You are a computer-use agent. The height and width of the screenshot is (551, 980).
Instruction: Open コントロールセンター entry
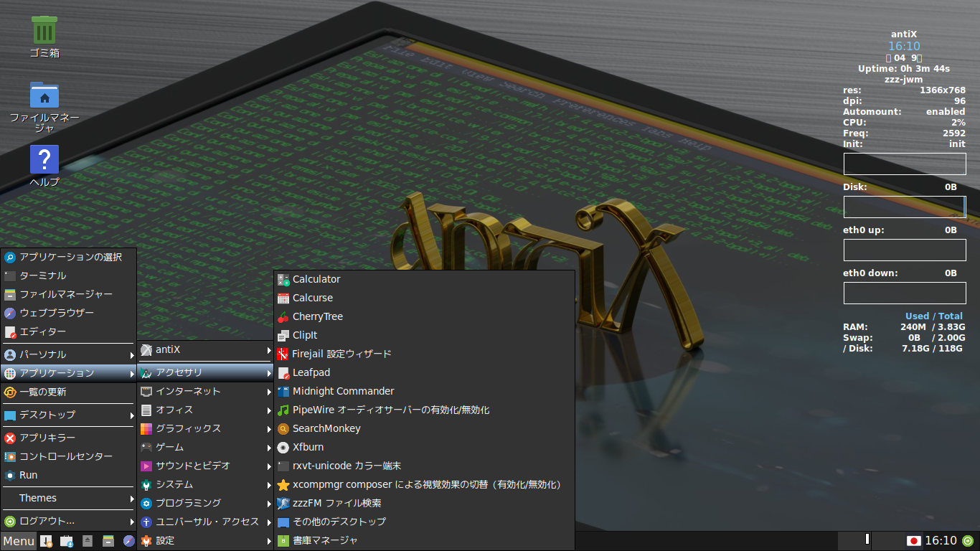tap(69, 456)
